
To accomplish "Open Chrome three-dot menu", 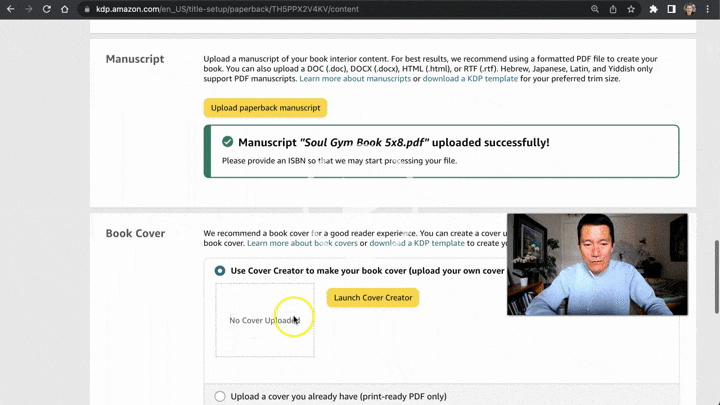I will click(x=708, y=9).
